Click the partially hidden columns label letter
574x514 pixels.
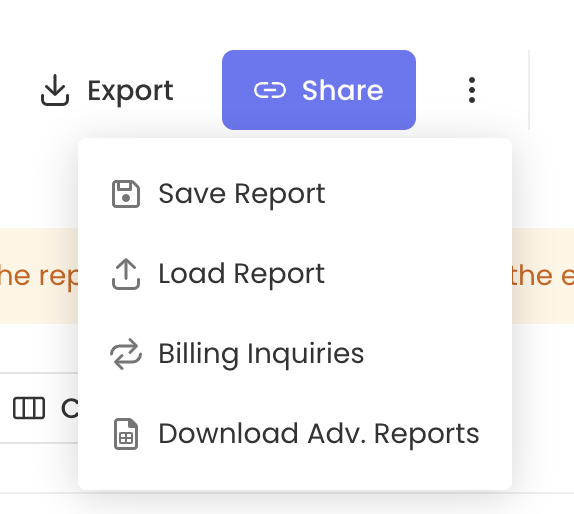click(70, 408)
